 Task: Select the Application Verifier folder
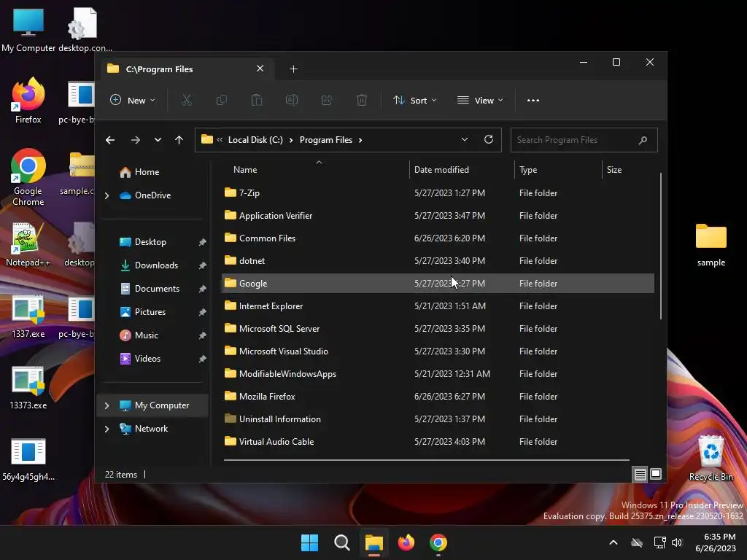click(x=438, y=216)
